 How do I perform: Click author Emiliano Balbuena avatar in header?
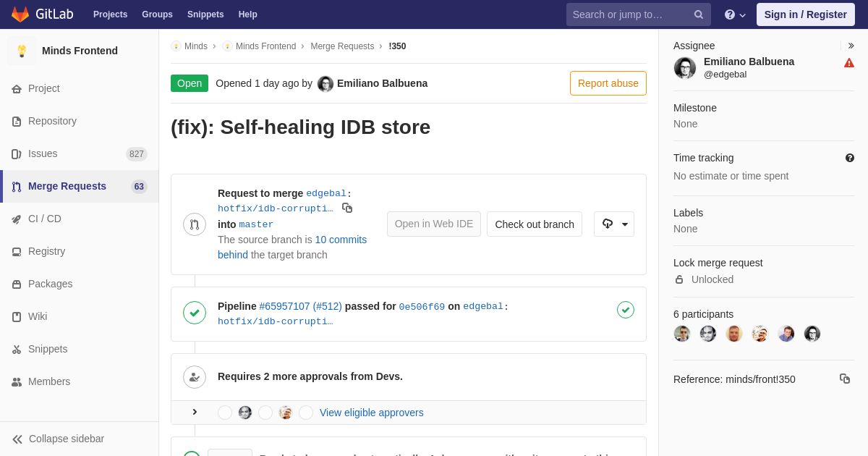coord(325,84)
